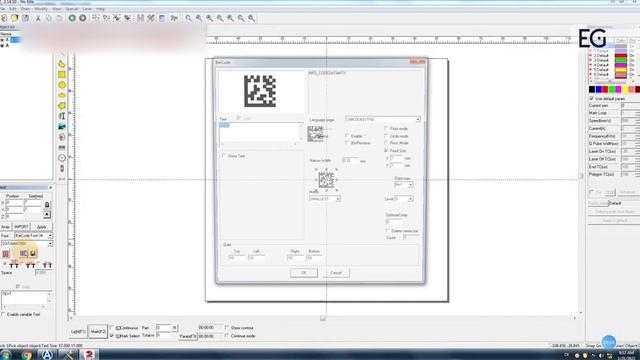Select the Rectangle drawing tool
Viewport: 640px width, 360px height.
(62, 74)
